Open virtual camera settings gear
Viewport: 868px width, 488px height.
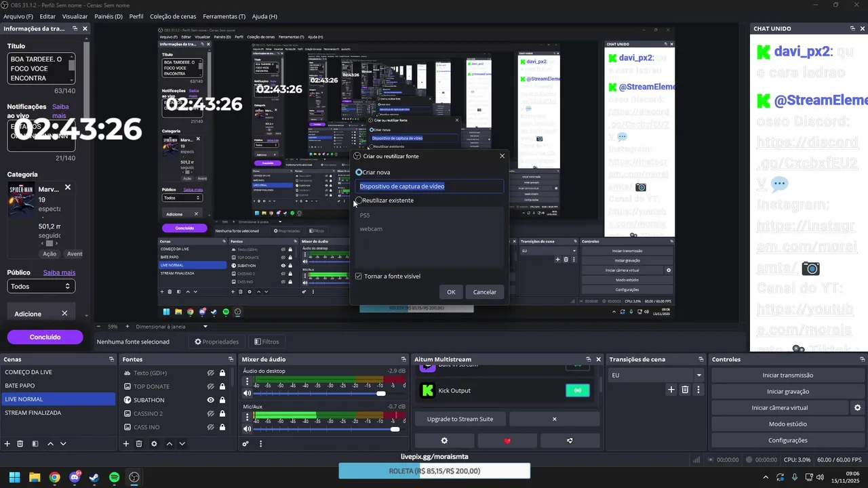pyautogui.click(x=857, y=408)
